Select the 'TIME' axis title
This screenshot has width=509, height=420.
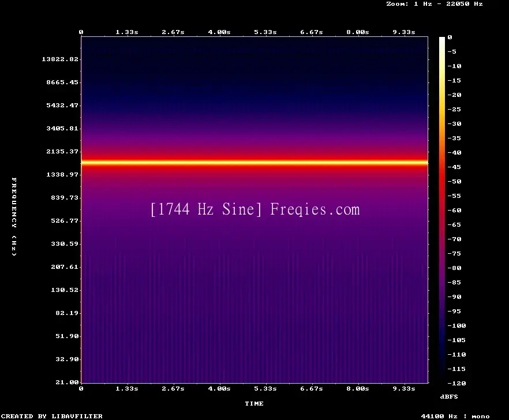coord(254,403)
